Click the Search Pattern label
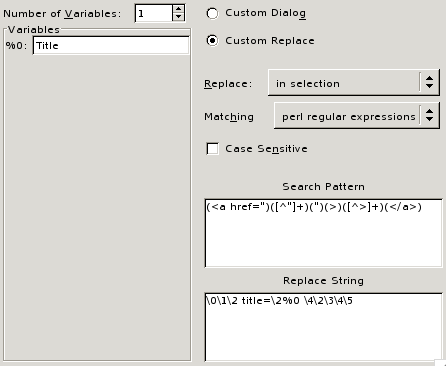 [323, 187]
